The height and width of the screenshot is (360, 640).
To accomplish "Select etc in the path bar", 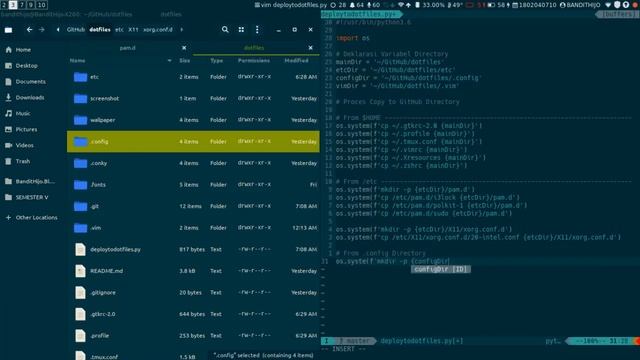I will (119, 30).
